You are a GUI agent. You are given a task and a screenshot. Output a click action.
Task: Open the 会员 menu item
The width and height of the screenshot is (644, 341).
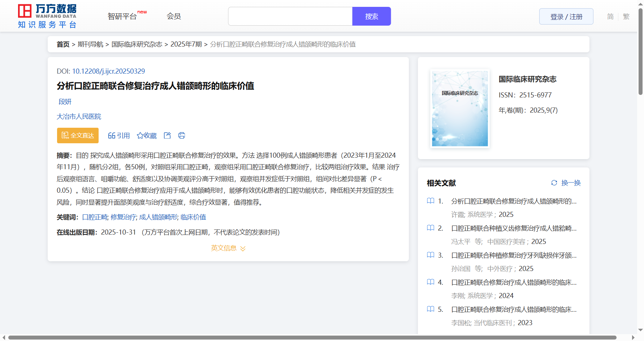pyautogui.click(x=174, y=16)
